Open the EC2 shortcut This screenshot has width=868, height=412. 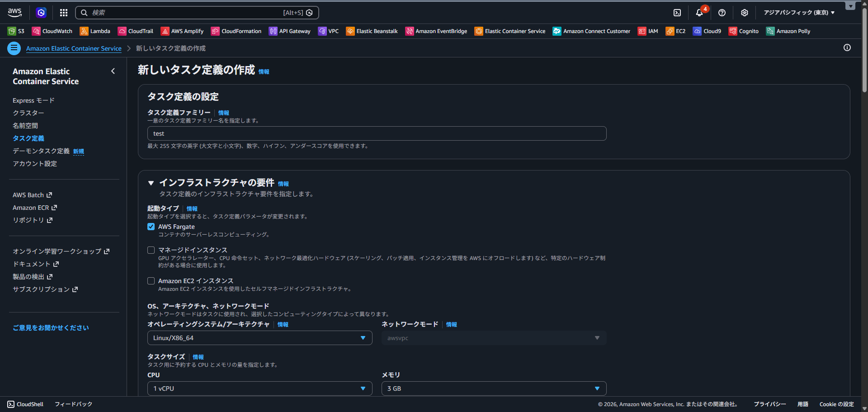pos(675,31)
